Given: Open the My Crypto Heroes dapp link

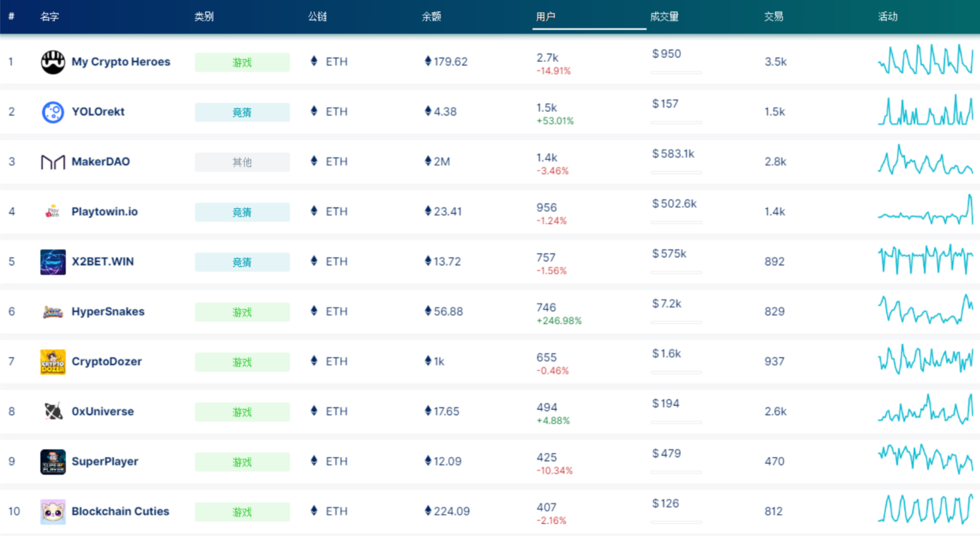Looking at the screenshot, I should click(x=121, y=62).
